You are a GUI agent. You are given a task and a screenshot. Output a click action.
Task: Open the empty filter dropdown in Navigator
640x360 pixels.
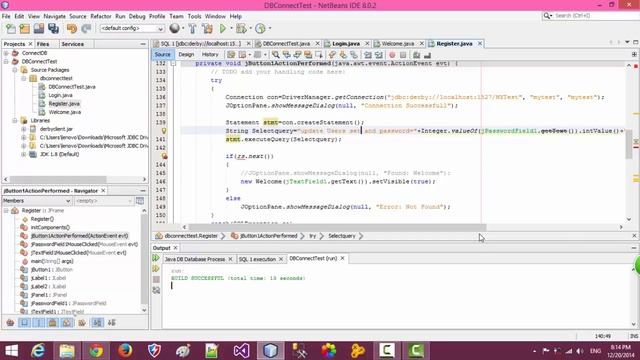104,201
